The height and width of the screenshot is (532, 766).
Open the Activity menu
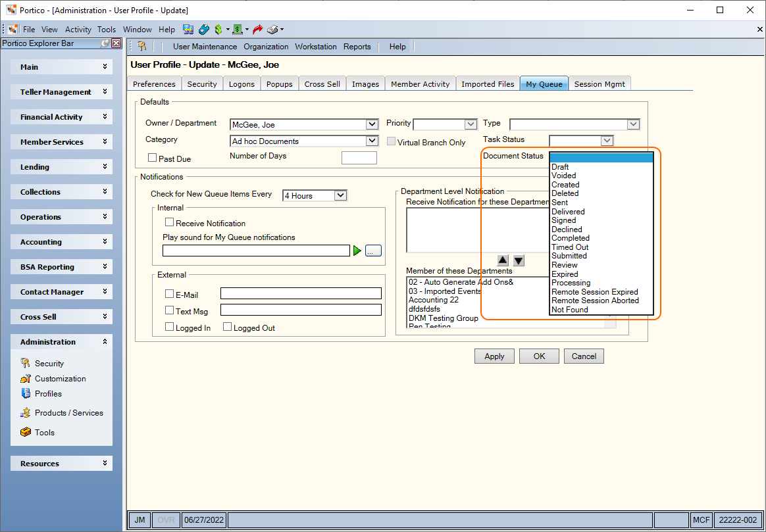pos(78,30)
